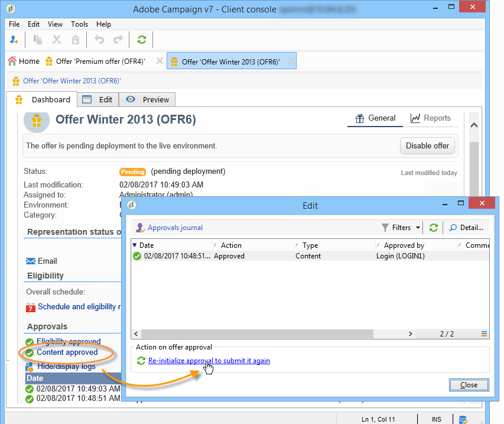Open Schedule and eligibility rules link
This screenshot has height=424, width=504.
coord(79,306)
